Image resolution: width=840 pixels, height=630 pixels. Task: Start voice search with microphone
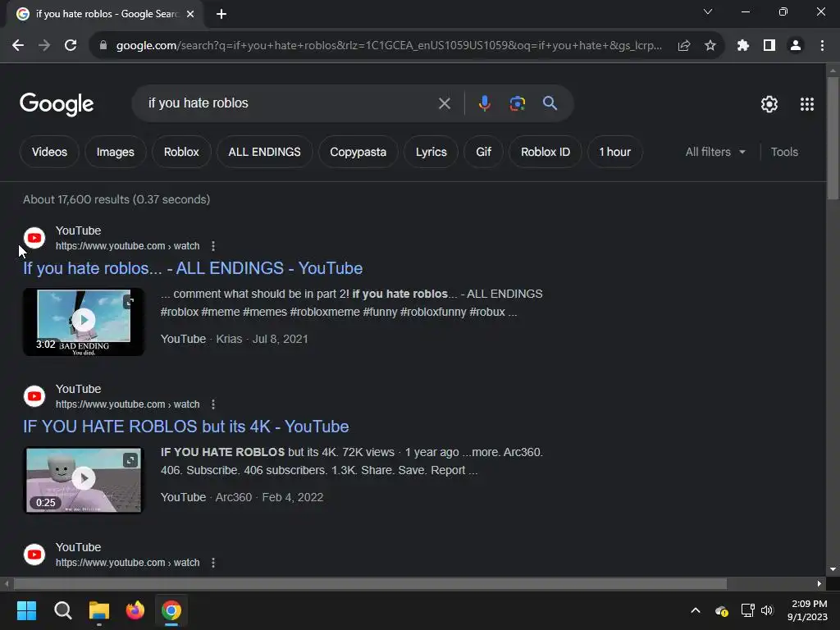[x=484, y=103]
